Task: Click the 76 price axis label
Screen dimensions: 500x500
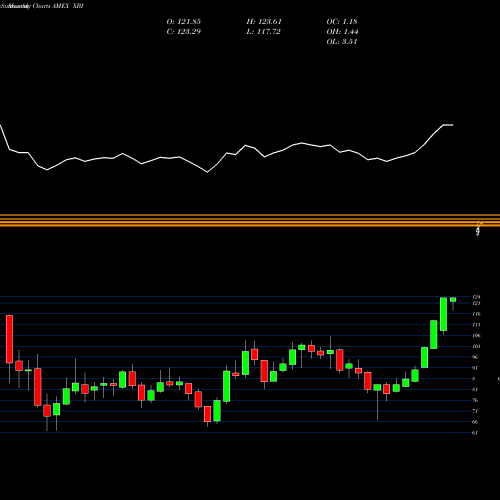Action: [475, 400]
